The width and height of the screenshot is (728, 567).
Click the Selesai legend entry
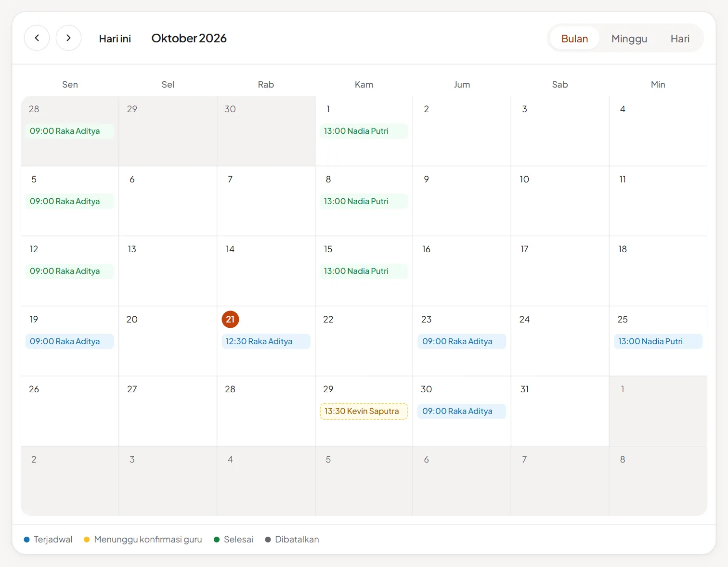click(234, 540)
